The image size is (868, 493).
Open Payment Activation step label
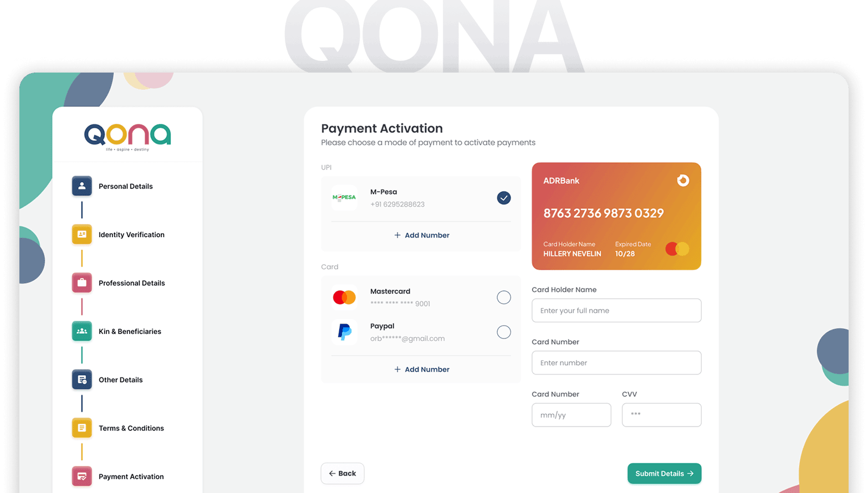tap(131, 476)
